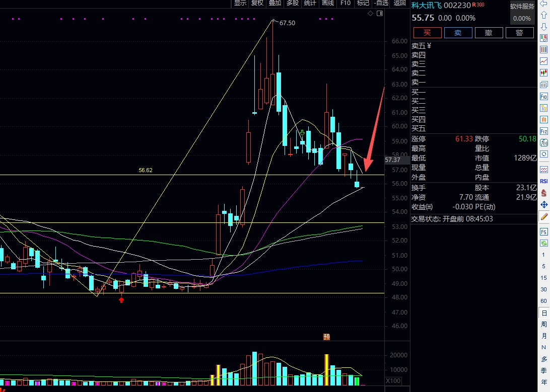Click the 67.50 peak price label
The width and height of the screenshot is (550, 392).
click(287, 23)
